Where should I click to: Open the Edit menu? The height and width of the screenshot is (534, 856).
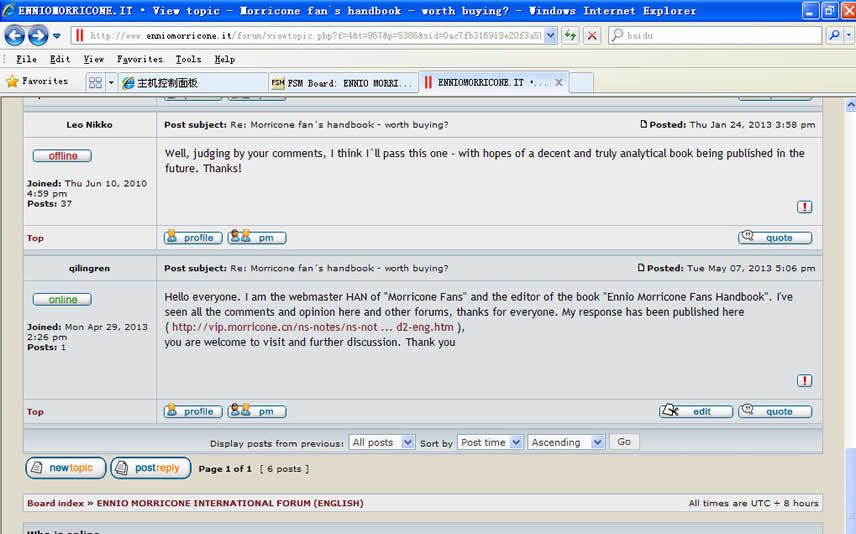[x=60, y=59]
